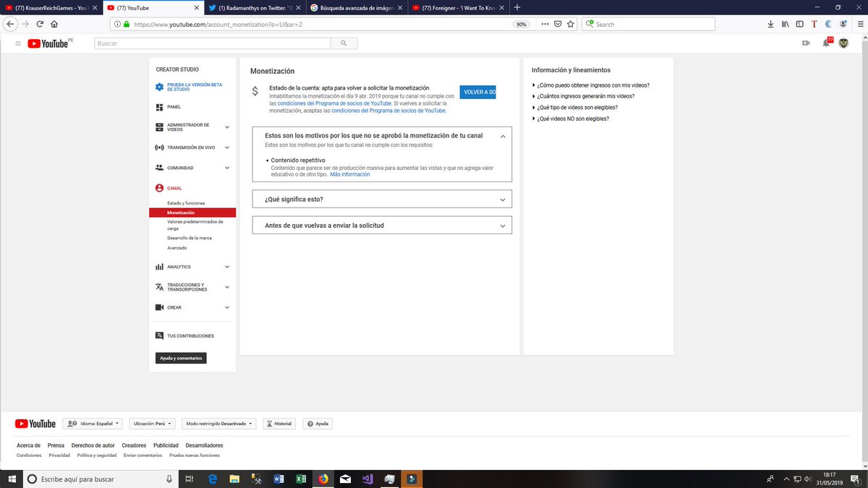868x488 pixels.
Task: Open Excel from the Windows taskbar
Action: click(301, 479)
